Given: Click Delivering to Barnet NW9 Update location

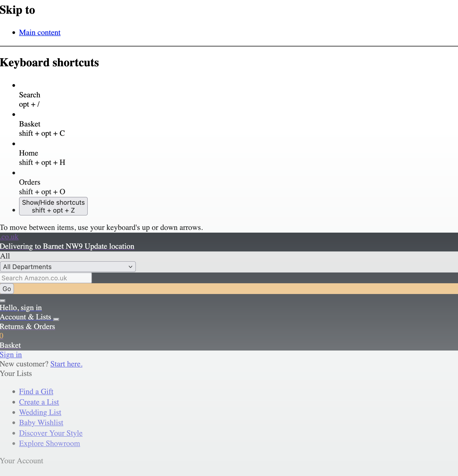Looking at the screenshot, I should point(67,246).
